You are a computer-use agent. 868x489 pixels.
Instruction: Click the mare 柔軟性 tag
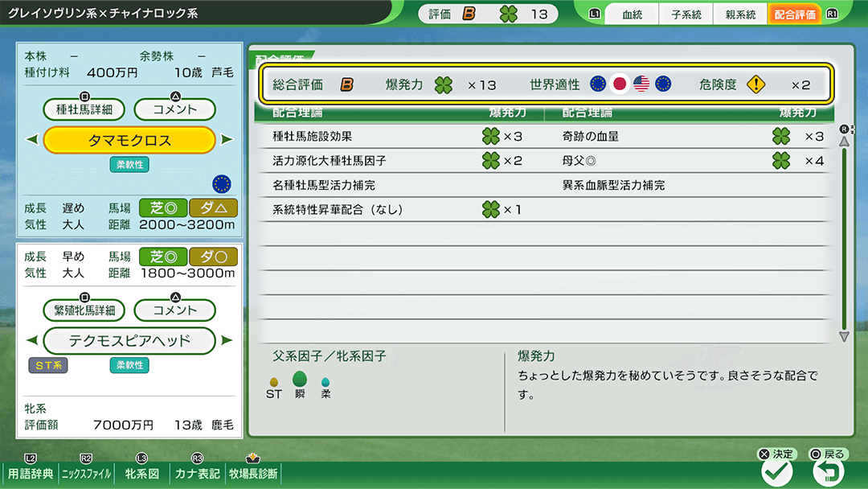pos(129,365)
